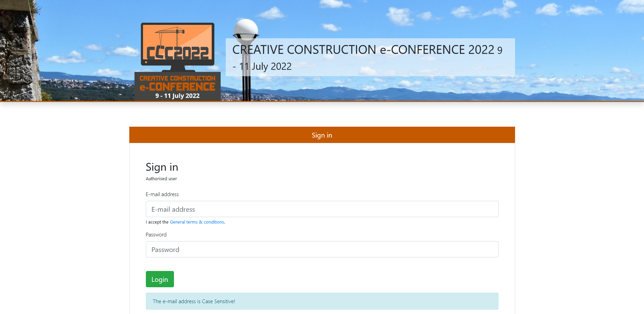644x314 pixels.
Task: Click the CCC2022 e-Conference logo
Action: (177, 62)
